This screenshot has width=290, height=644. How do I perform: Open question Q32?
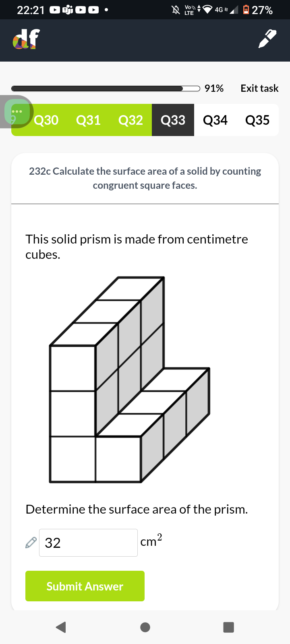click(x=130, y=120)
